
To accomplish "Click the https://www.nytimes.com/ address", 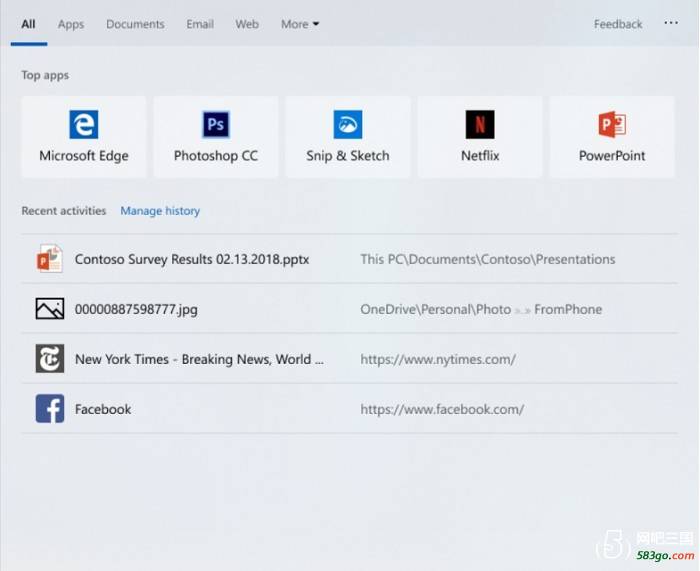I will click(x=438, y=359).
